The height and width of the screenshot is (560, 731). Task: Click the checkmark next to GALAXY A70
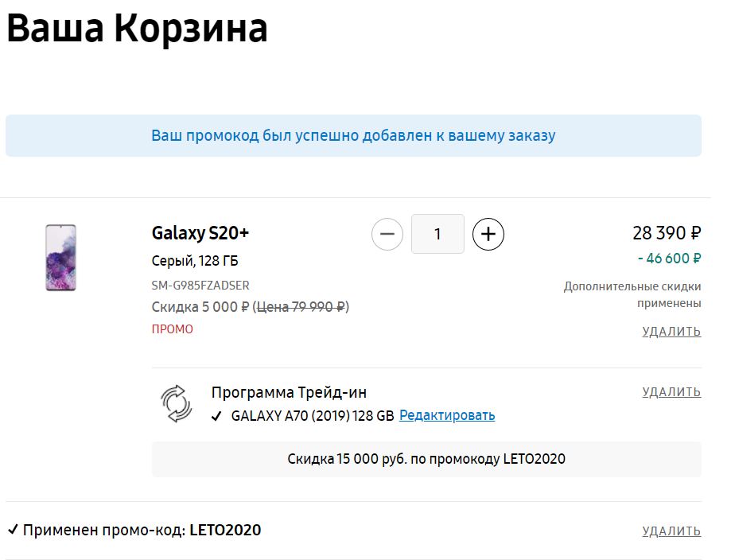(216, 416)
